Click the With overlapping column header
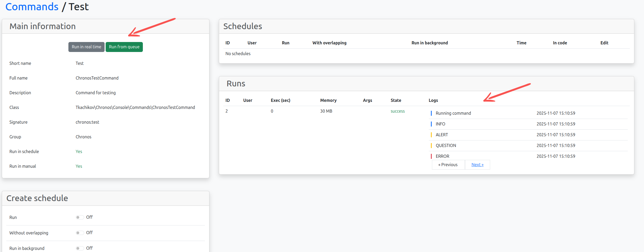644x252 pixels. 329,43
